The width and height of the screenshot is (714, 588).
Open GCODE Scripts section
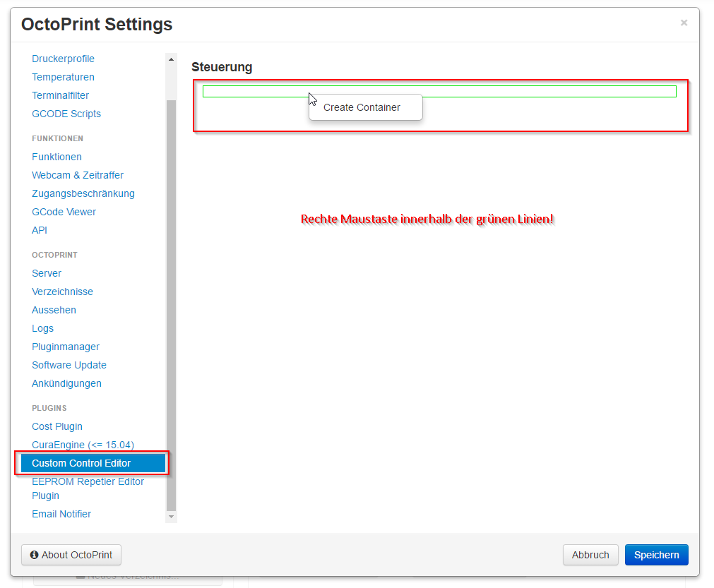tap(66, 114)
